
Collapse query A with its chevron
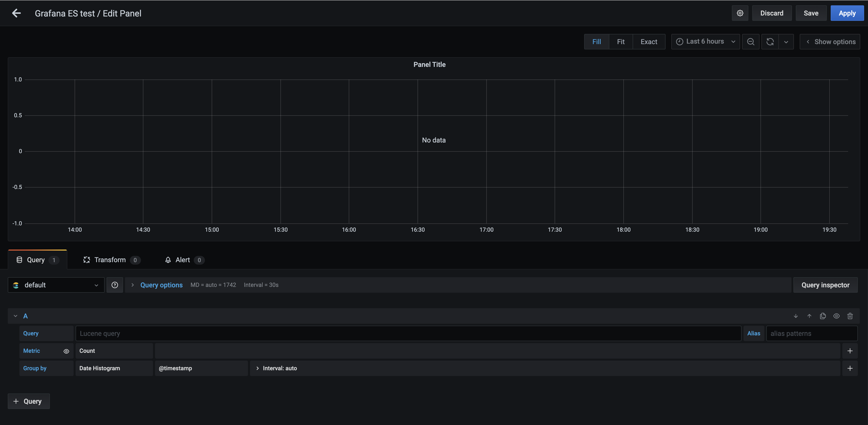tap(15, 316)
